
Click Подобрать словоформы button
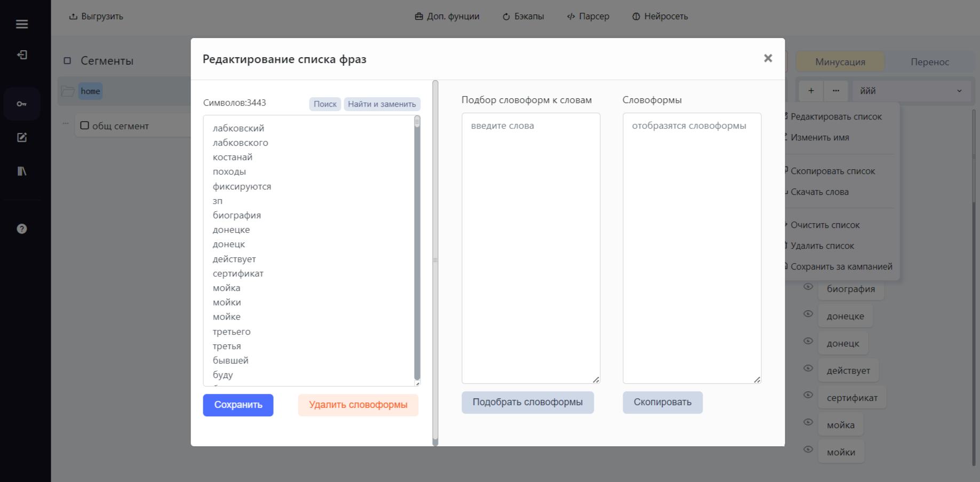pyautogui.click(x=528, y=402)
